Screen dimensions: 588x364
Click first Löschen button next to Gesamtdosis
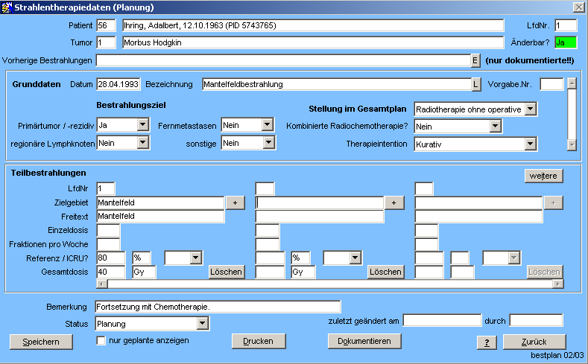227,272
